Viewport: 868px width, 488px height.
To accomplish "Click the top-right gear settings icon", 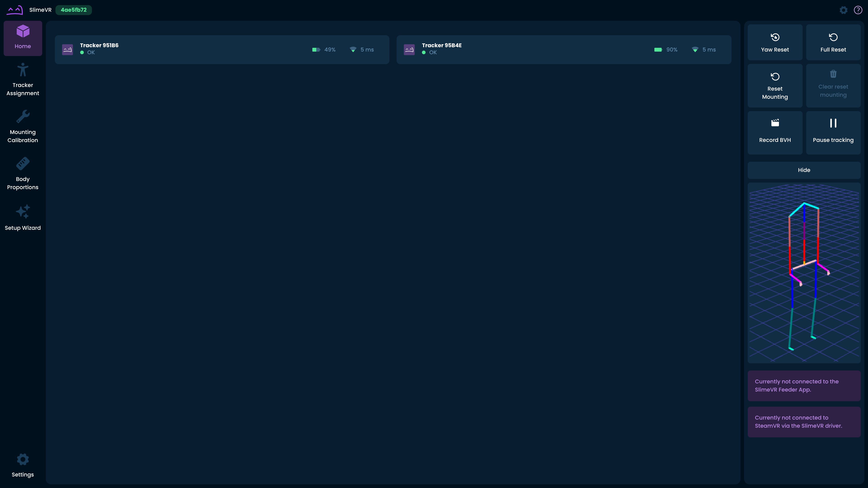I will pos(843,10).
